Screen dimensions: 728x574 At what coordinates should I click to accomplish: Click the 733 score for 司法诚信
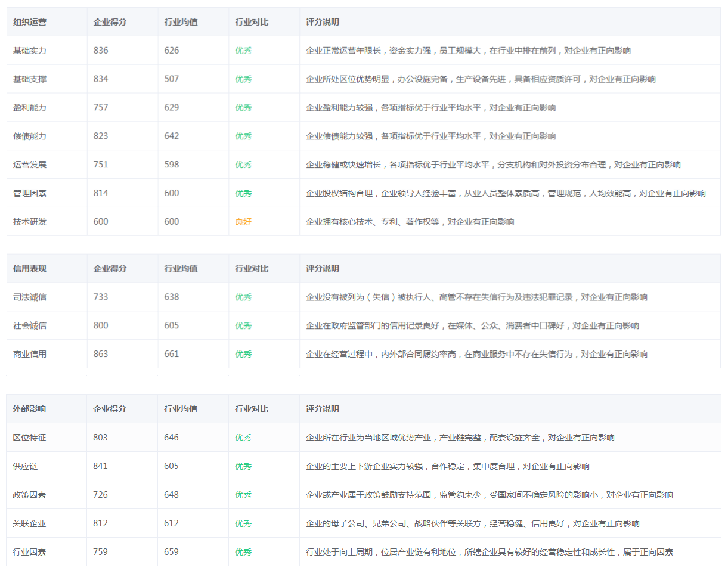[101, 297]
